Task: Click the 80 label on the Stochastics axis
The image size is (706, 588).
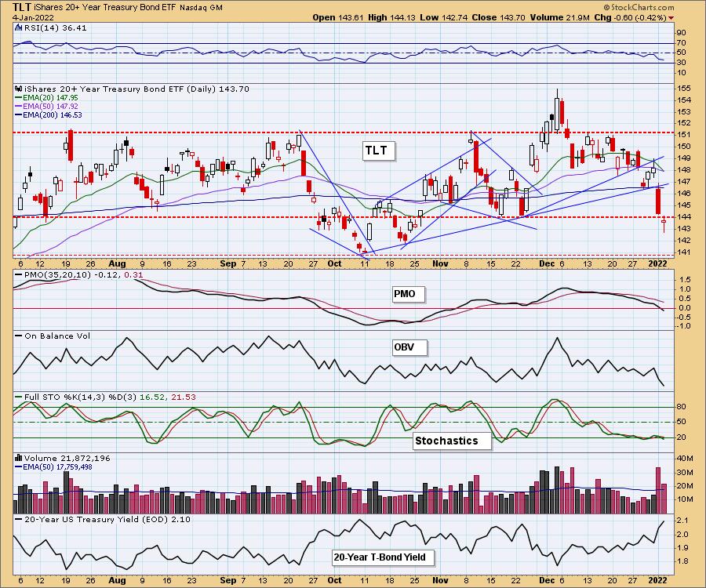Action: point(681,407)
